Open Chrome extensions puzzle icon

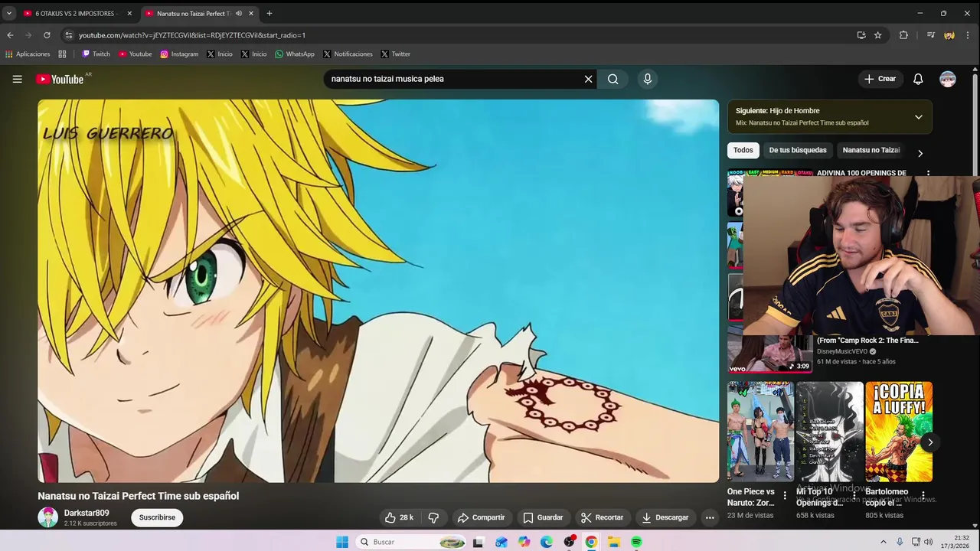coord(903,35)
